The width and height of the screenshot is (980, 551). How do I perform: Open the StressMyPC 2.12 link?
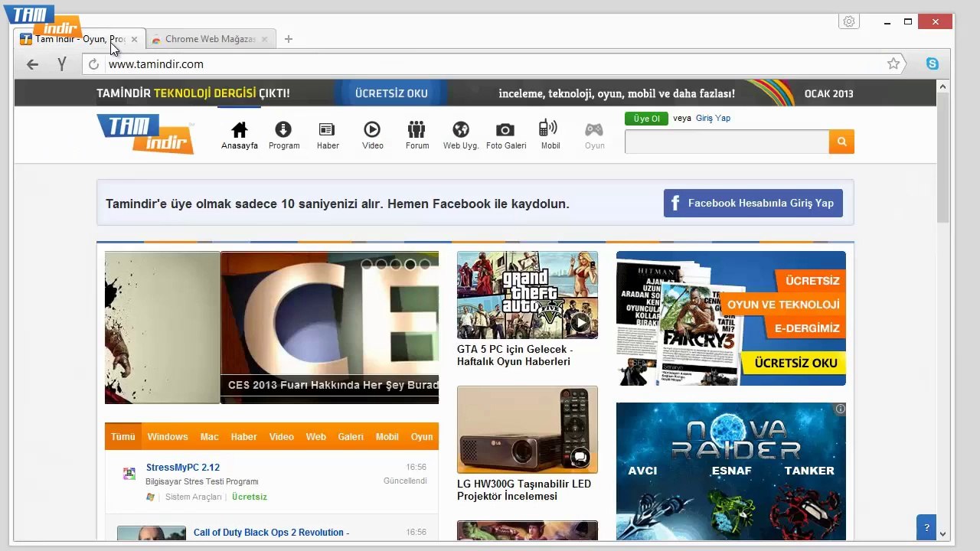coord(183,468)
